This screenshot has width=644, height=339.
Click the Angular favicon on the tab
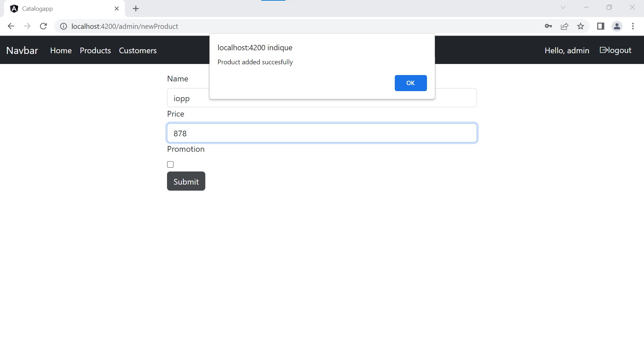point(14,9)
